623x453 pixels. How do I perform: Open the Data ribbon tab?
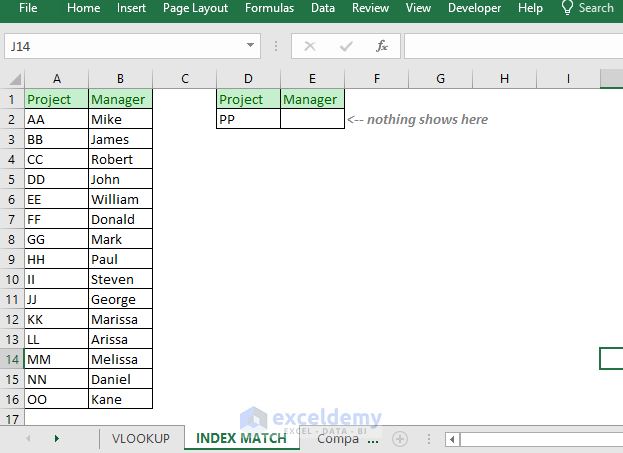click(x=323, y=8)
